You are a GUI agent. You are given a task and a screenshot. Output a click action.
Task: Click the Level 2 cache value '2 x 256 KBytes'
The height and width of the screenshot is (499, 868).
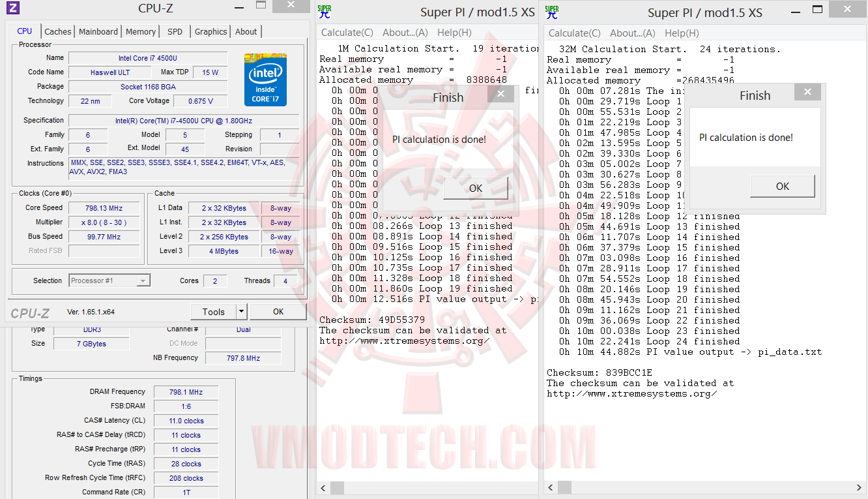224,237
